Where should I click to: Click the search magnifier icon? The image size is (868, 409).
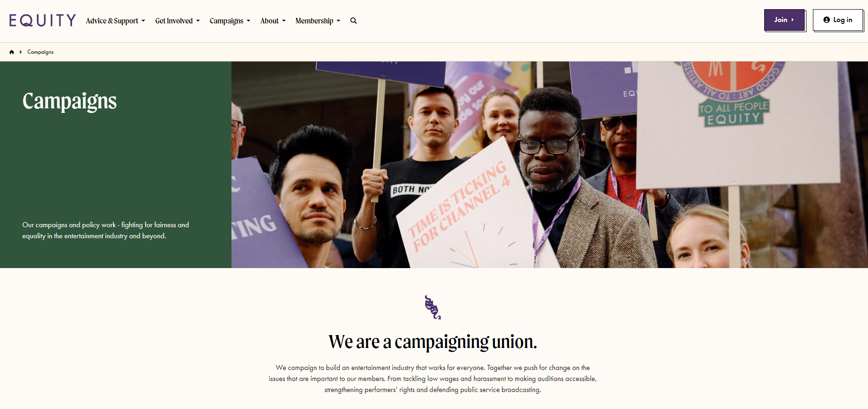354,21
